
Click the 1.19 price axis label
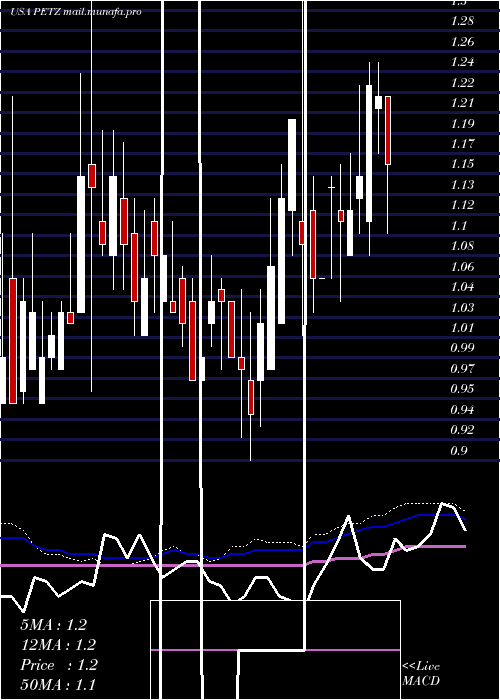(462, 124)
